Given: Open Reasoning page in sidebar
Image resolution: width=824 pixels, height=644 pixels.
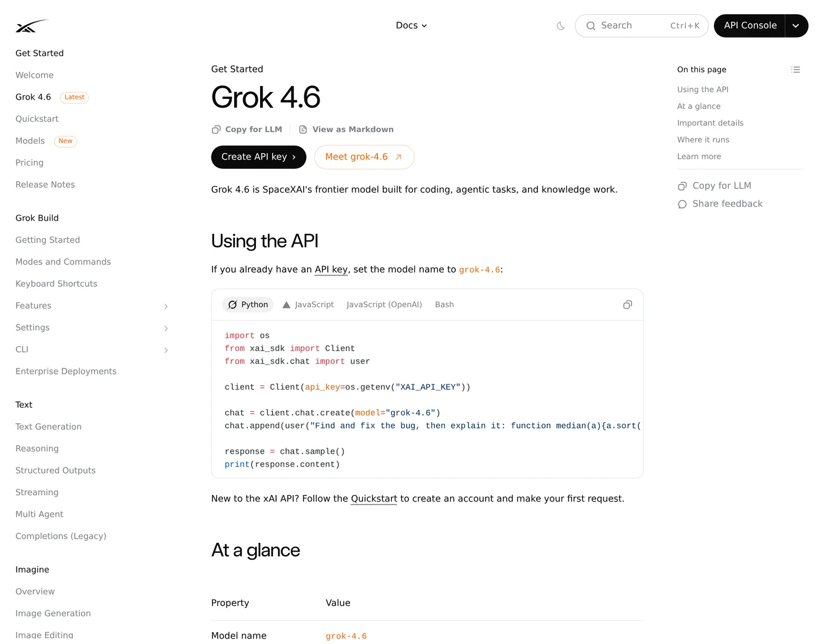Looking at the screenshot, I should (37, 449).
